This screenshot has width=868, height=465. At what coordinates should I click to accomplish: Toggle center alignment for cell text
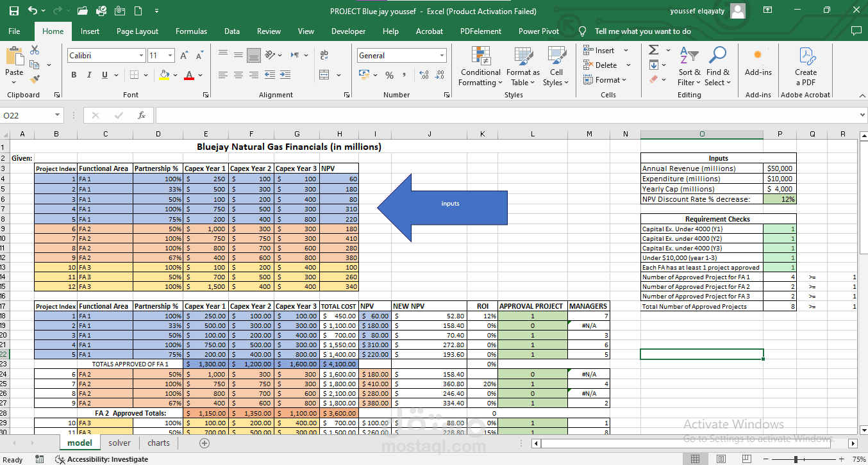(238, 75)
